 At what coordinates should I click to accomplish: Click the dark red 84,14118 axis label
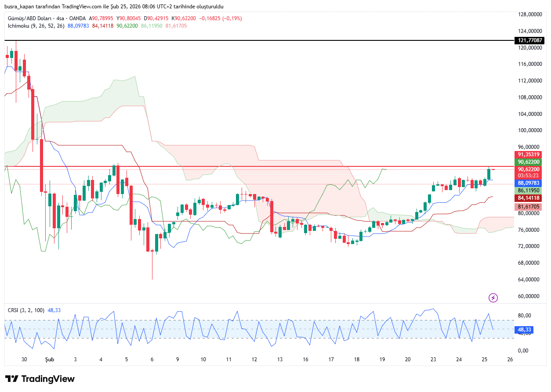(529, 198)
